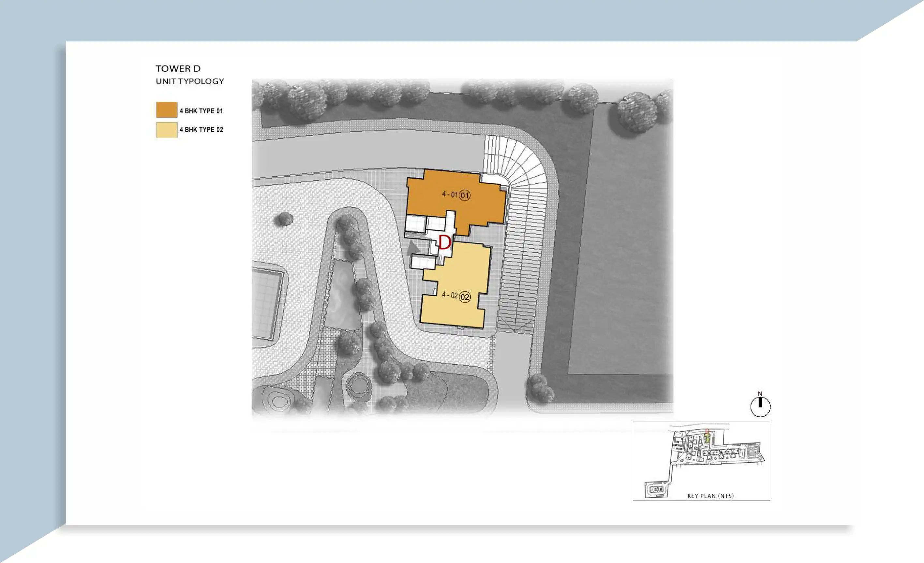The width and height of the screenshot is (924, 563).
Task: Select the orange 4 BHK TYPE 01 swatch
Action: pyautogui.click(x=167, y=110)
